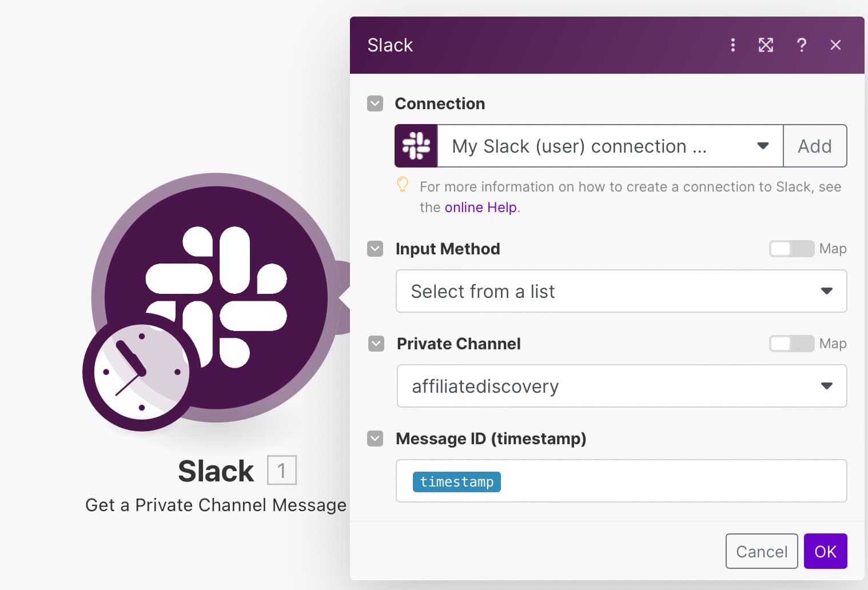Click the lightbulb hint icon
This screenshot has width=868, height=590.
point(403,185)
